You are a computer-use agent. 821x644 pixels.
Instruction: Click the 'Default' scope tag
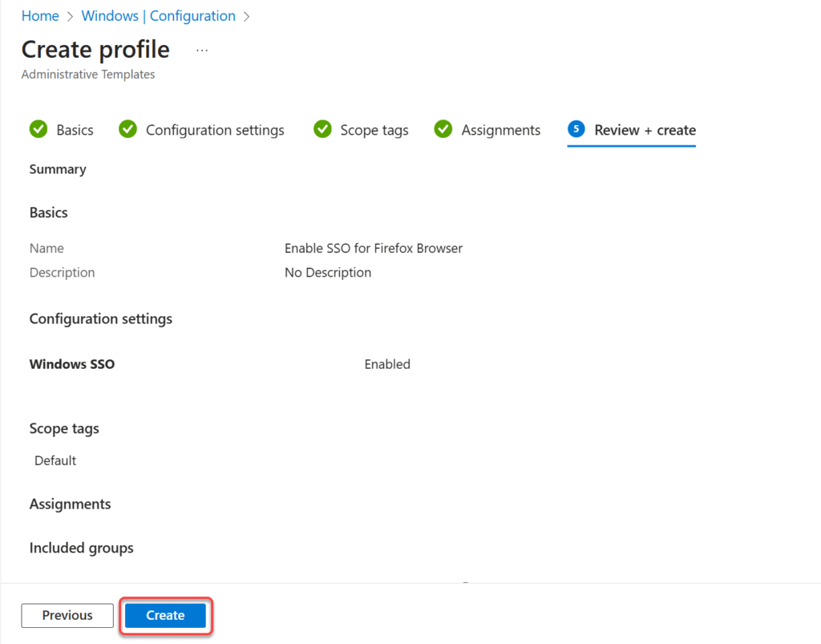point(55,460)
